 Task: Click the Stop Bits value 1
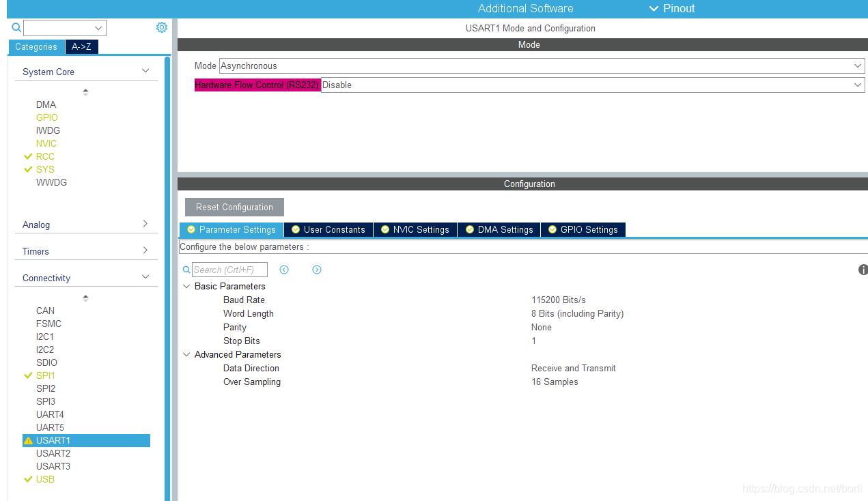point(534,341)
